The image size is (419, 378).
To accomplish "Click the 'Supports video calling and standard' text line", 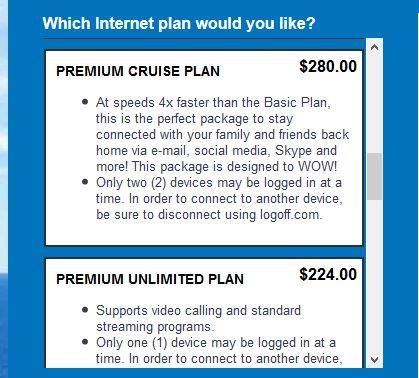I will click(198, 311).
